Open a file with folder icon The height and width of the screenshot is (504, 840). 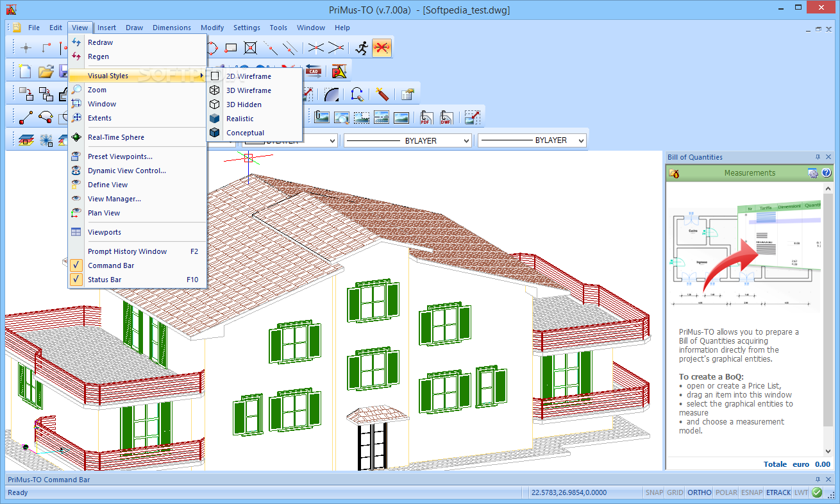point(45,71)
